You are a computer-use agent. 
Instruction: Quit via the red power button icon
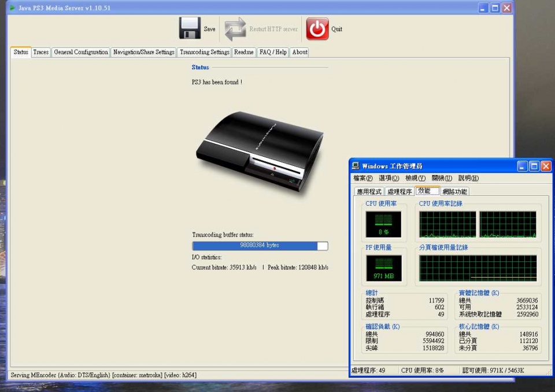317,27
